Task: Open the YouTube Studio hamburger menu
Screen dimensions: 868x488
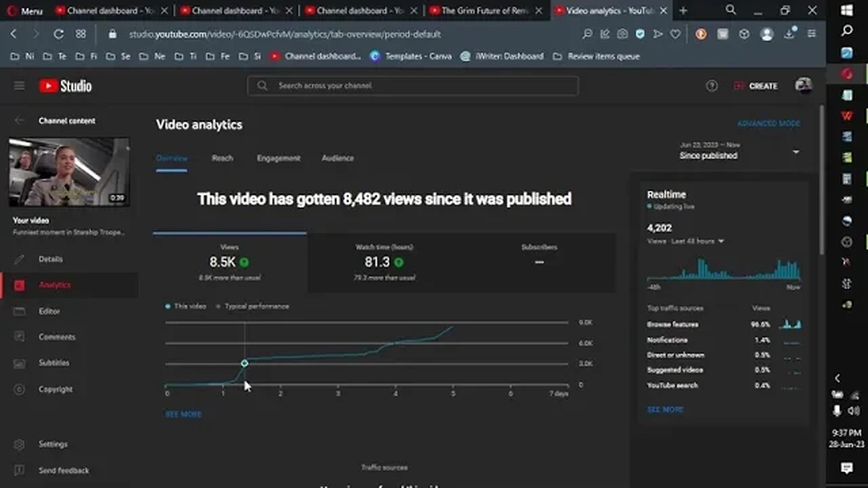Action: click(19, 86)
